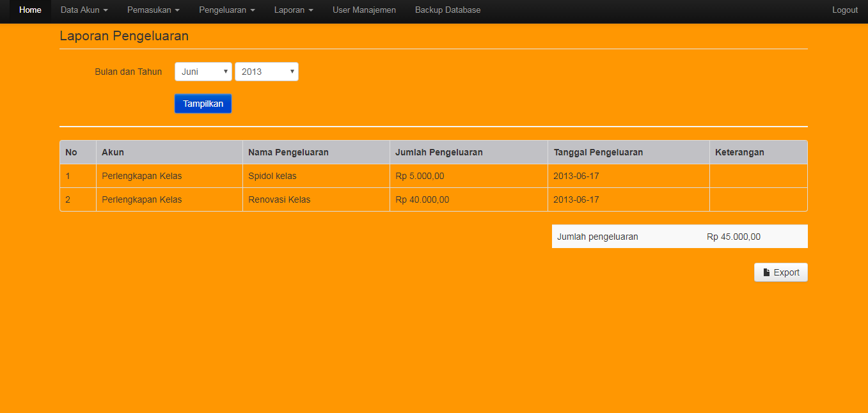
Task: Click the Laporan Pengeluaran page heading
Action: [x=124, y=36]
